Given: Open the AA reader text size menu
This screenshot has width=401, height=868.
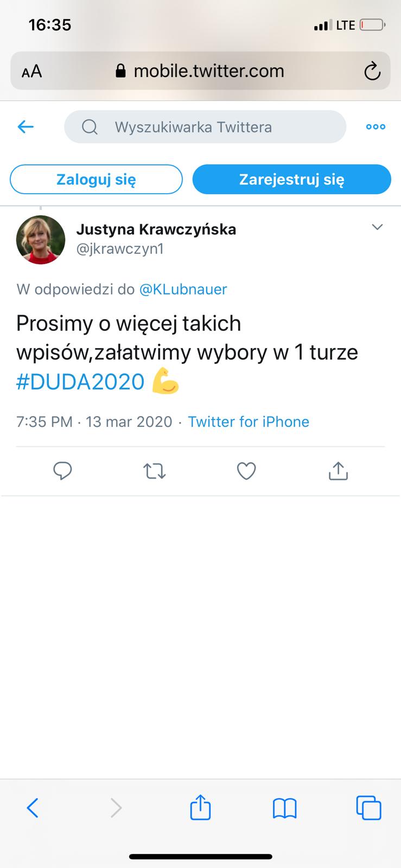Looking at the screenshot, I should coord(31,71).
